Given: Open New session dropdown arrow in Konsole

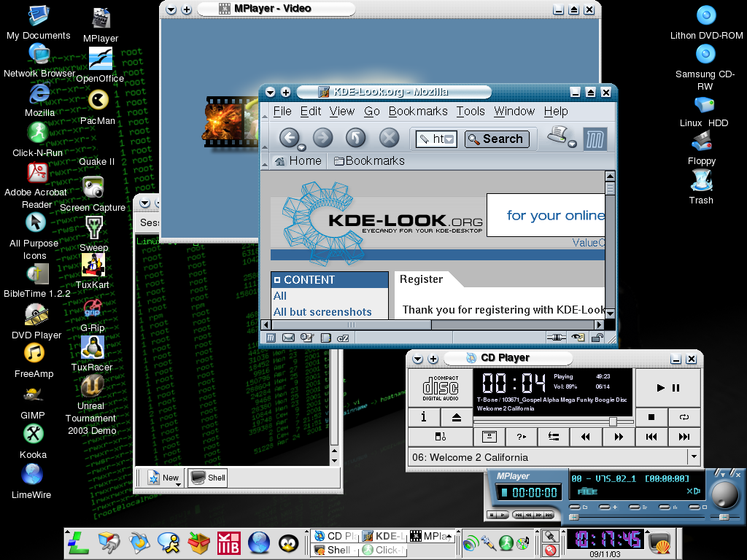Looking at the screenshot, I should click(x=178, y=485).
